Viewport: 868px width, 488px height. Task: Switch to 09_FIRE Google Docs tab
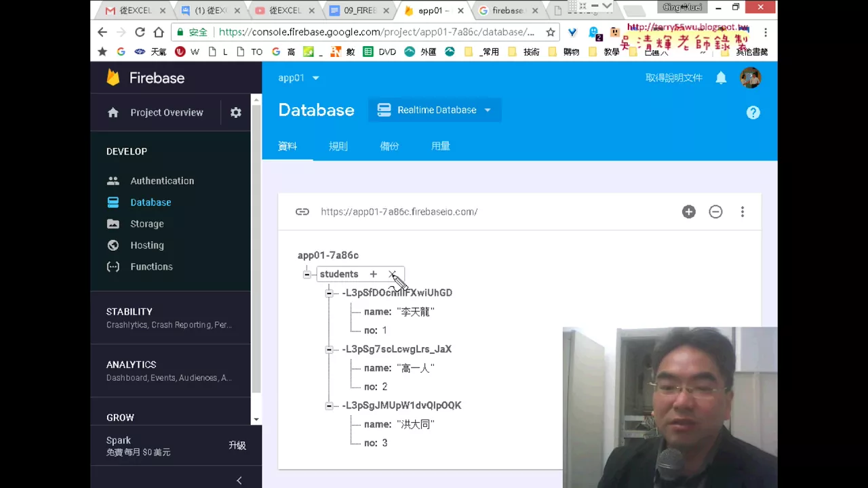(360, 10)
